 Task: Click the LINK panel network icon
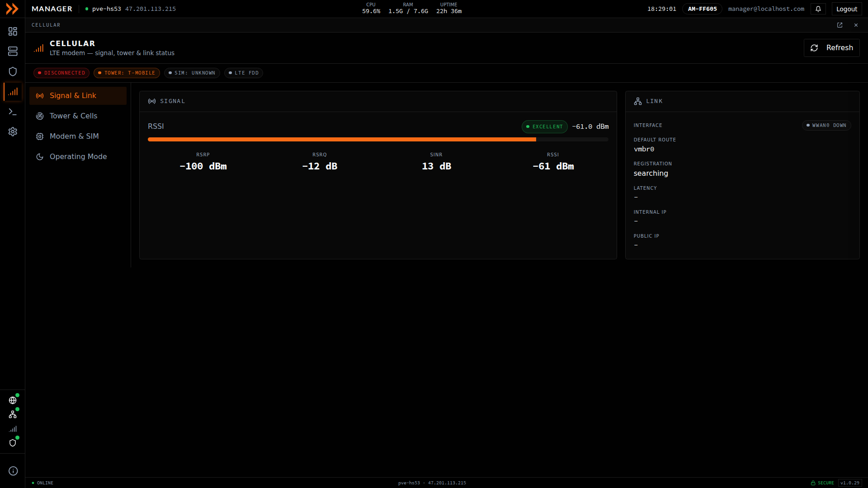pos(637,101)
